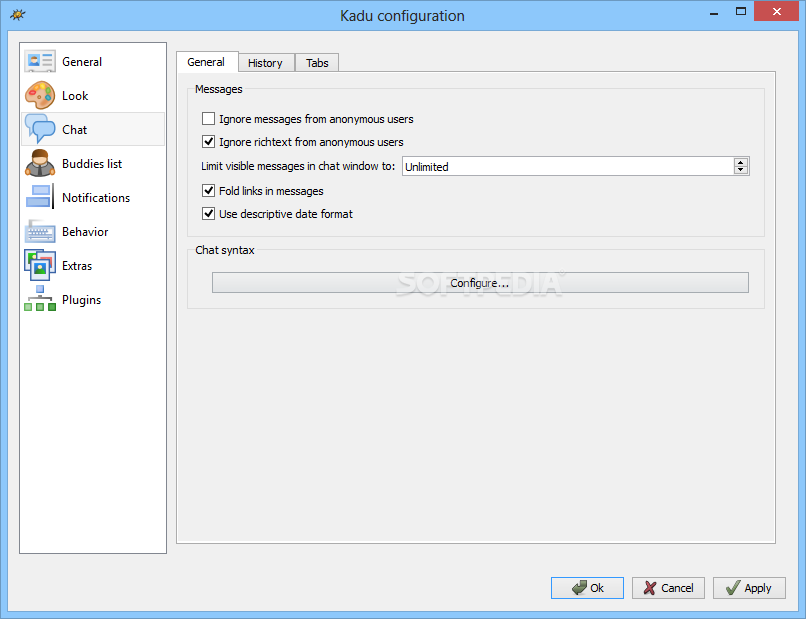Open the Extras pictures icon
This screenshot has width=806, height=619.
(x=40, y=265)
